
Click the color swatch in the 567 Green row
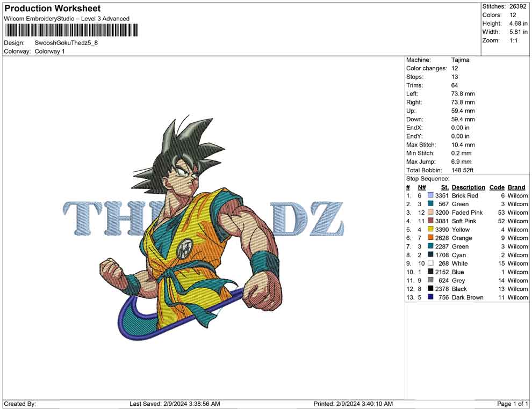click(430, 203)
